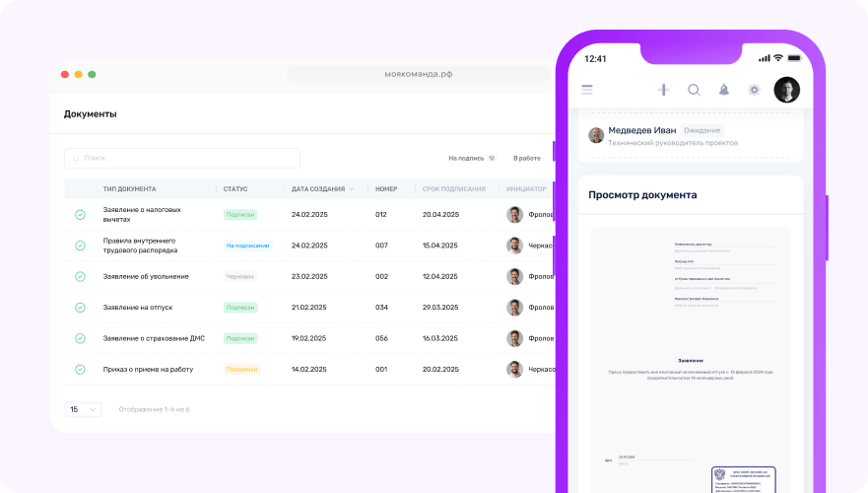
Task: Click Номер column header
Action: coord(386,189)
